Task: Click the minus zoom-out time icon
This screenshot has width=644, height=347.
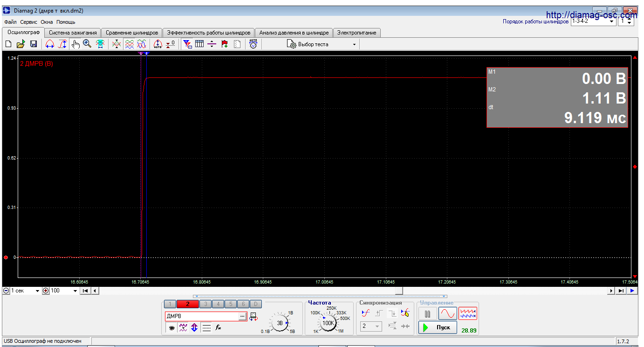Action: click(x=6, y=291)
